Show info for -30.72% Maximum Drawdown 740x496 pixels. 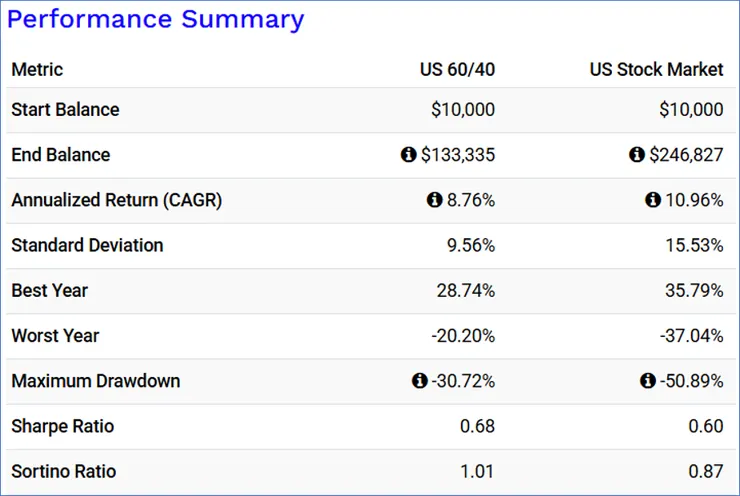[419, 381]
